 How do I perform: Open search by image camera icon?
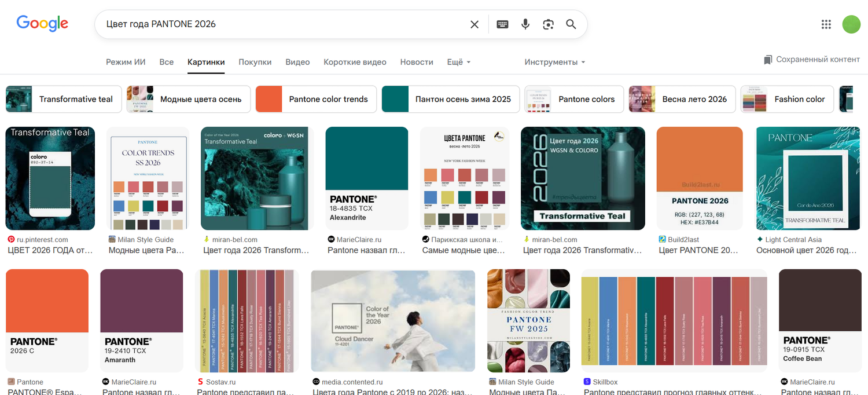click(x=548, y=24)
